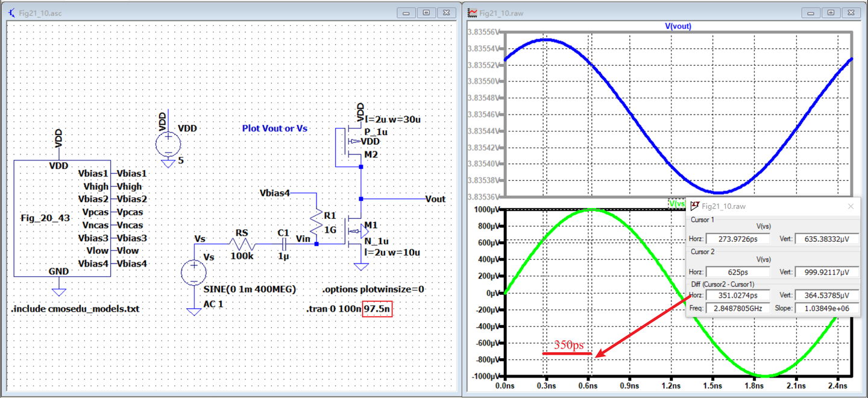Click the Vbias4 label near R1
The height and width of the screenshot is (398, 868).
(x=275, y=193)
